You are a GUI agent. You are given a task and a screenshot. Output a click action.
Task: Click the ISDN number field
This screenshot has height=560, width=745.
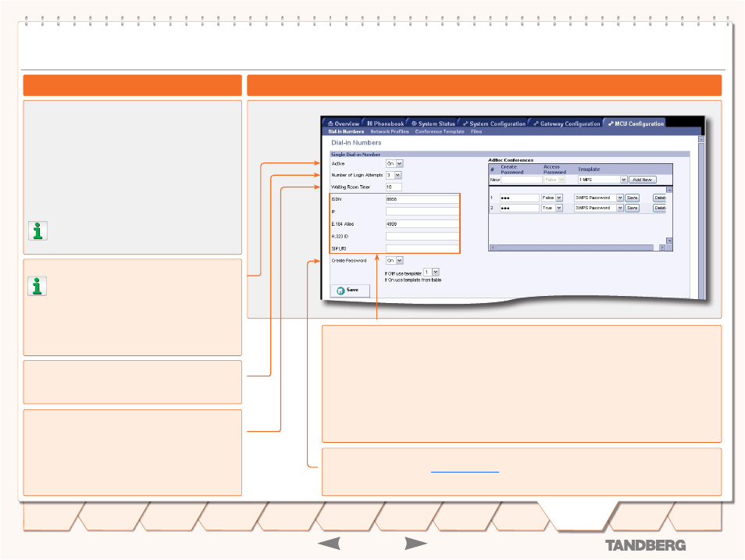422,199
